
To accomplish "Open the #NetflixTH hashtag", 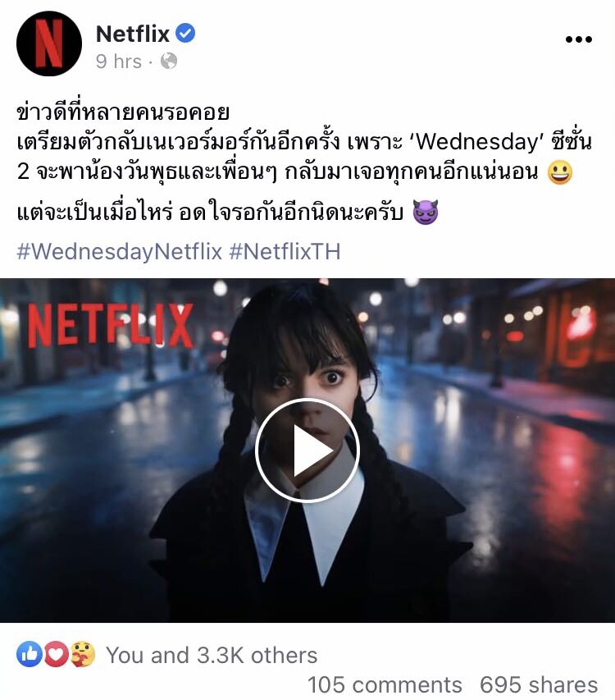I will pos(285,251).
